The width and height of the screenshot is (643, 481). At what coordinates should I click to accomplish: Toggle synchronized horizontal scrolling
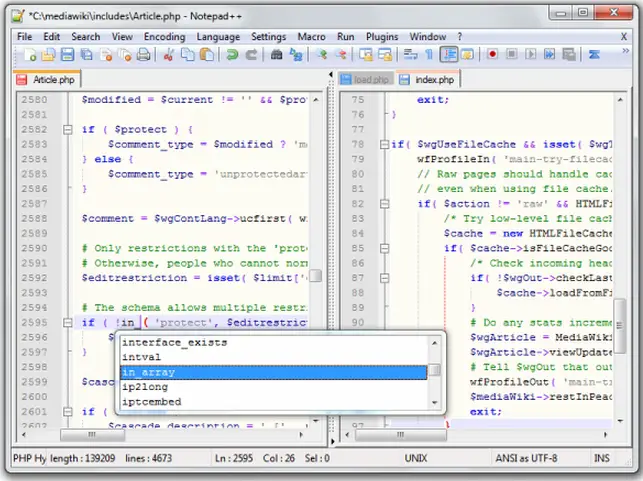[x=385, y=55]
